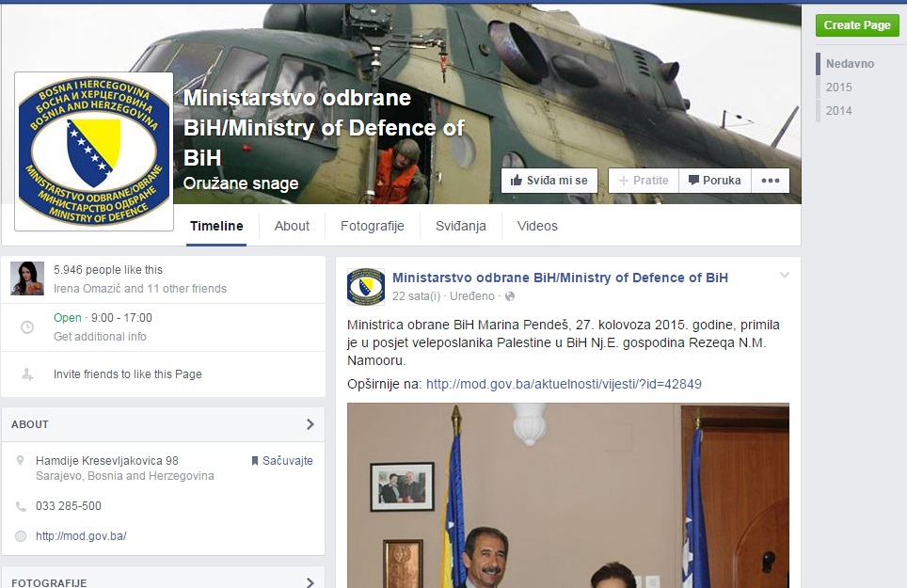
Task: Click phone number 033 285-500
Action: click(x=69, y=506)
